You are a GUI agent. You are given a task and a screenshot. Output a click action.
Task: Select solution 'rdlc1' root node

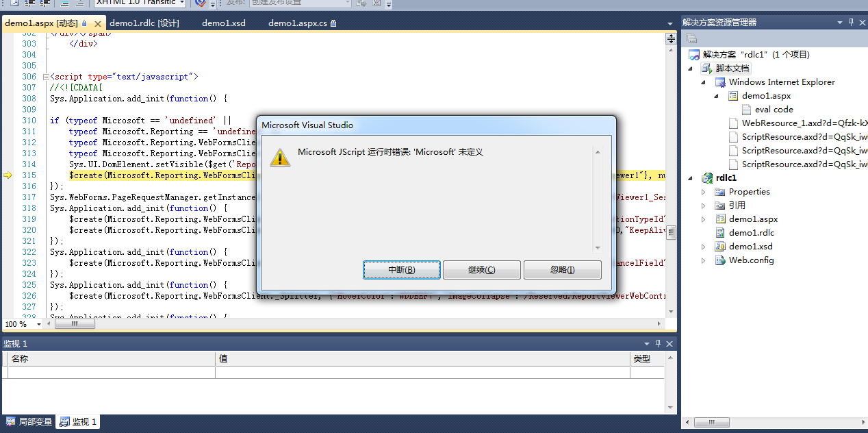pyautogui.click(x=756, y=54)
